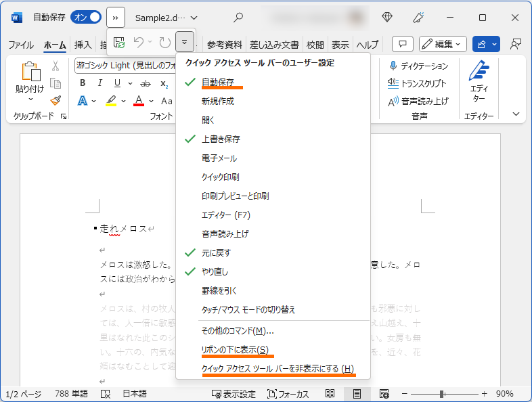532x402 pixels.
Task: Select クイック印刷 in the customize menu
Action: point(273,177)
